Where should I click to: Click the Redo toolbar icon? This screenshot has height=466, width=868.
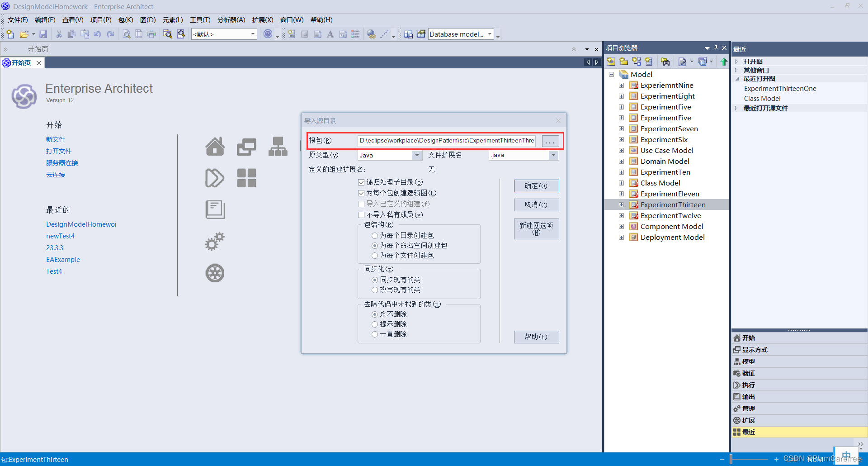[110, 34]
